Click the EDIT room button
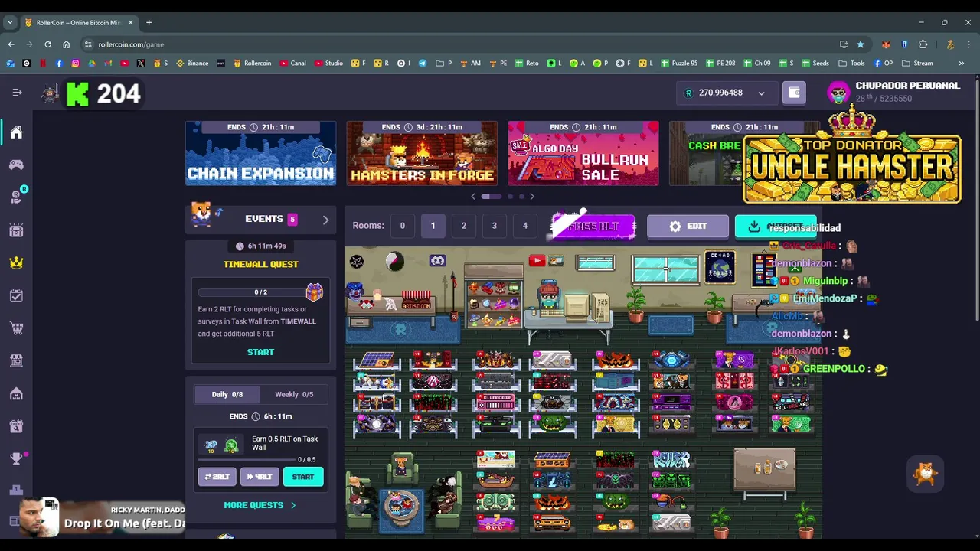The width and height of the screenshot is (980, 551). click(688, 227)
